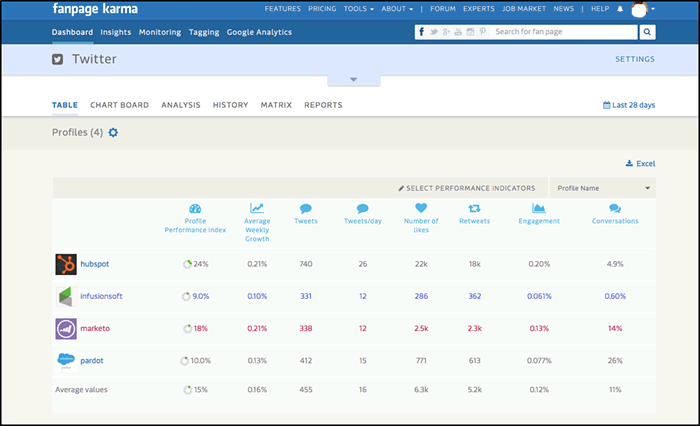This screenshot has height=426, width=700.
Task: Click SELECT PERFORMANCE INDICATORS
Action: click(467, 188)
